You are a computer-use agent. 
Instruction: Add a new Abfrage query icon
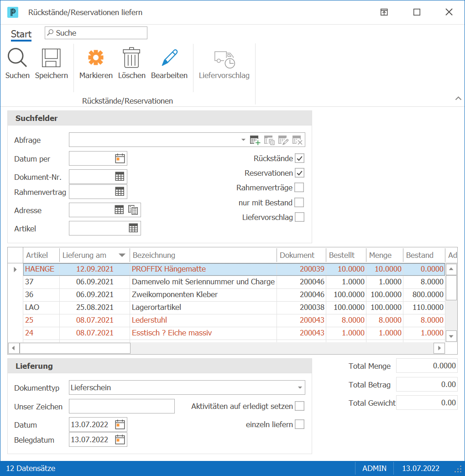click(x=255, y=140)
